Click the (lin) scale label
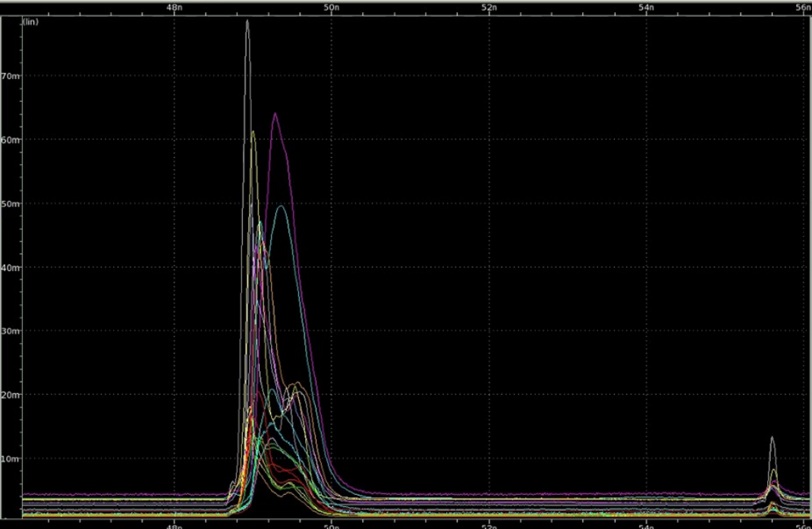Image resolution: width=812 pixels, height=529 pixels. [30, 22]
